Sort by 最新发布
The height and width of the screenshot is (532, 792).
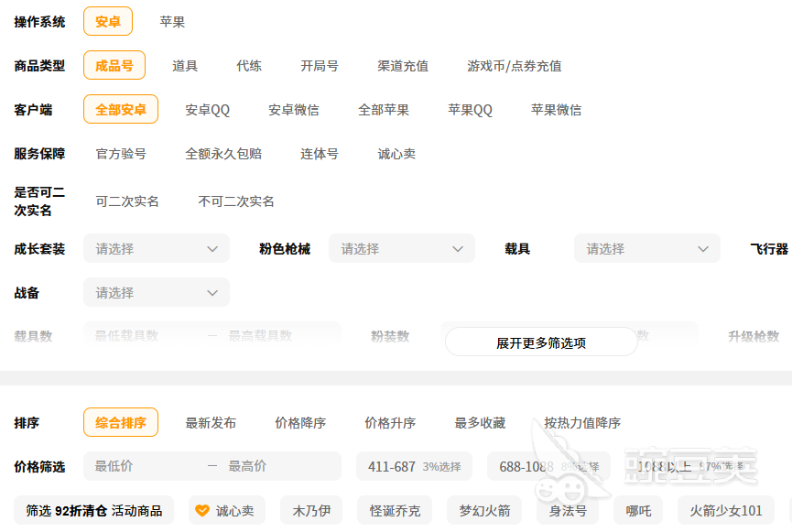[x=211, y=422]
